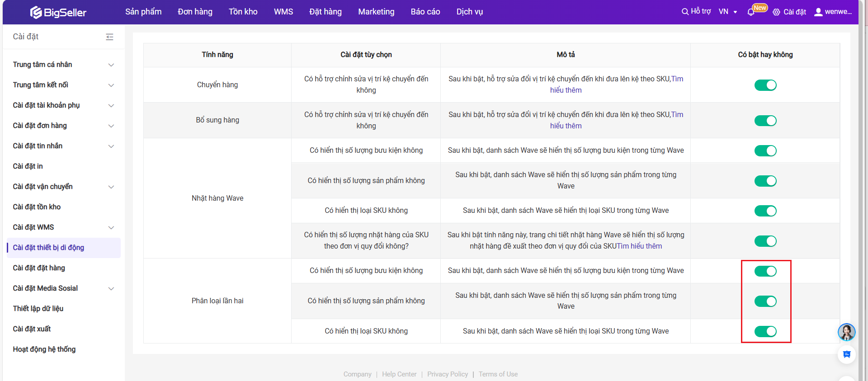Disable the Chuyển hàng toggle switch
868x381 pixels.
tap(765, 85)
